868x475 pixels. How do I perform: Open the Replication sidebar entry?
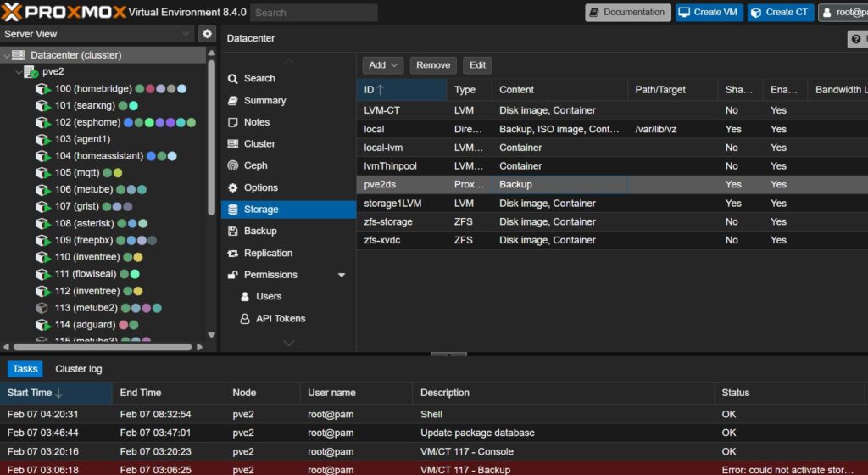(268, 253)
